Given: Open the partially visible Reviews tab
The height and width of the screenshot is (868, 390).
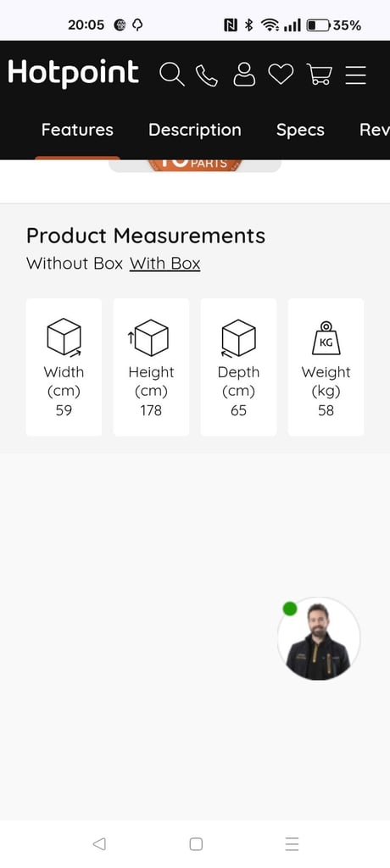Looking at the screenshot, I should [x=375, y=130].
